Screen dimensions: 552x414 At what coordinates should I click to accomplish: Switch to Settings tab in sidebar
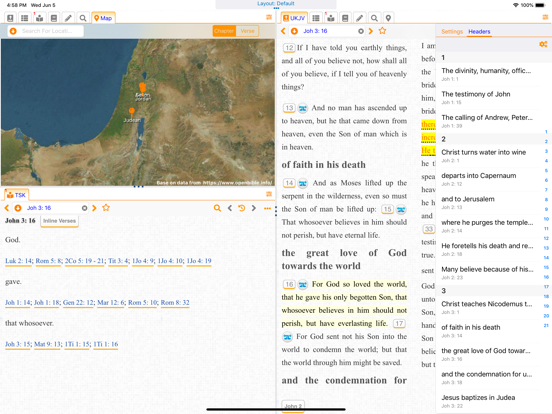(x=452, y=31)
